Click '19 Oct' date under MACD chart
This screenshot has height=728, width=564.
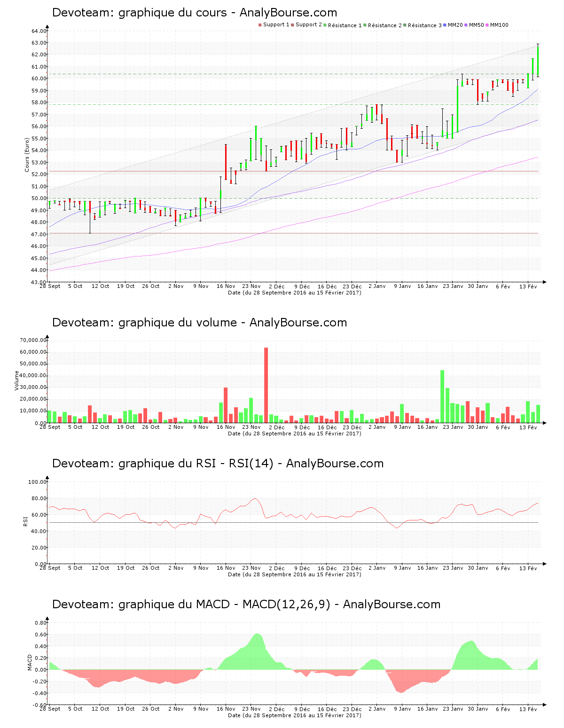point(126,709)
